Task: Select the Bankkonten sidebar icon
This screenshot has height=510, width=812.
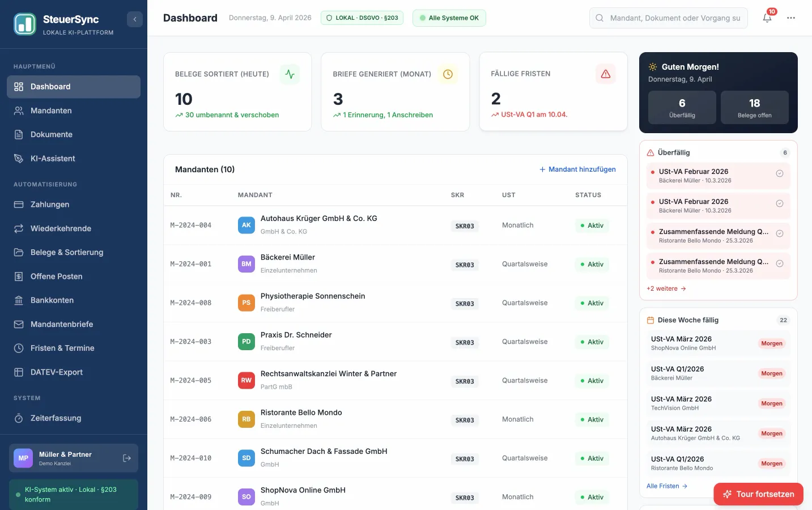Action: [x=19, y=300]
